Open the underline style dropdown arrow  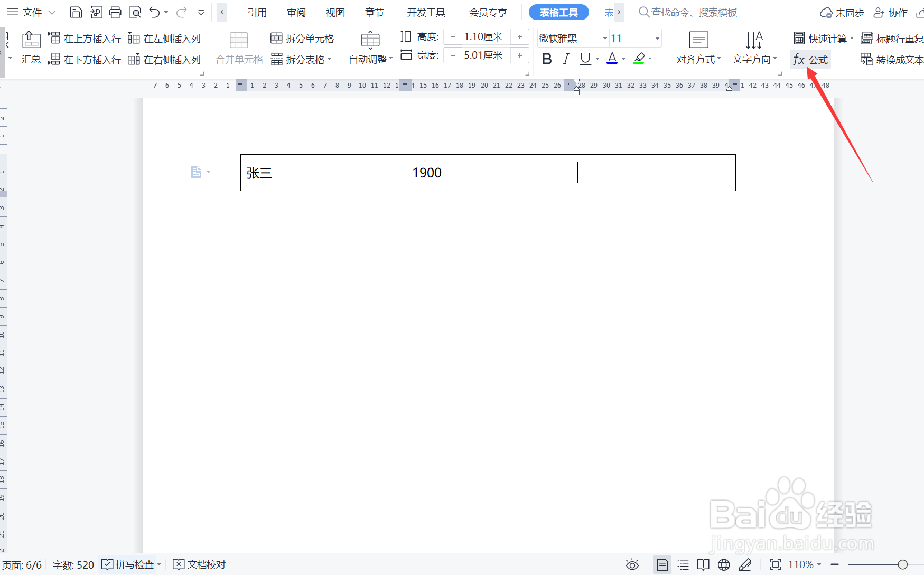tap(597, 59)
